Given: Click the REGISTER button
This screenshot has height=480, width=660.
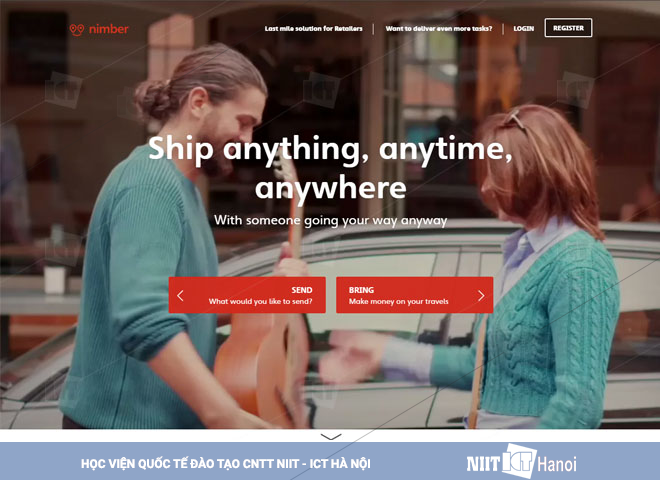Looking at the screenshot, I should click(x=568, y=28).
